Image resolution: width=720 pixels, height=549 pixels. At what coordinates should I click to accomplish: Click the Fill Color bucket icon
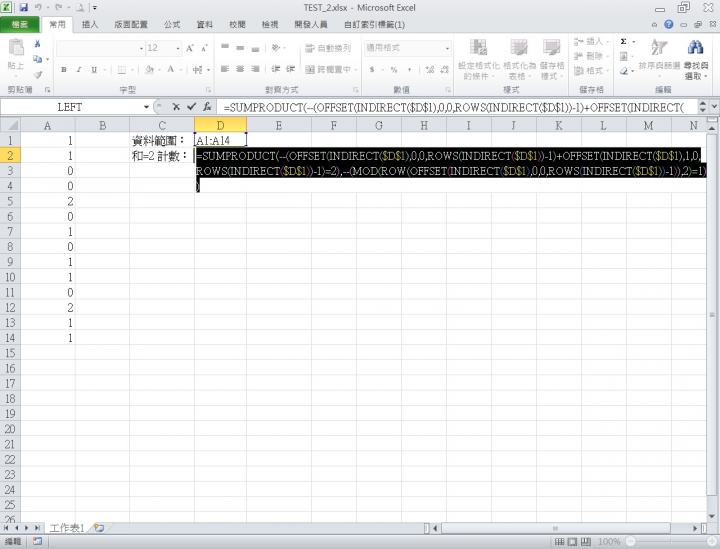pyautogui.click(x=149, y=70)
